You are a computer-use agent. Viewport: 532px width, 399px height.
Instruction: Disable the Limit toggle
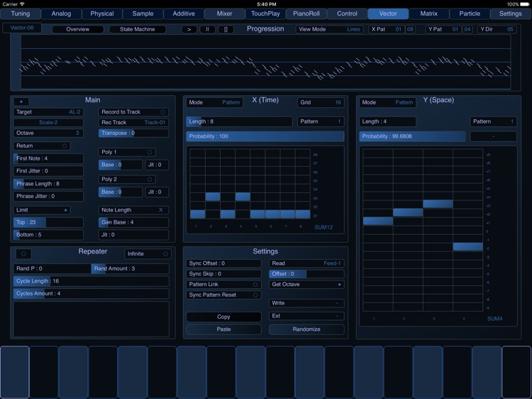[42, 210]
